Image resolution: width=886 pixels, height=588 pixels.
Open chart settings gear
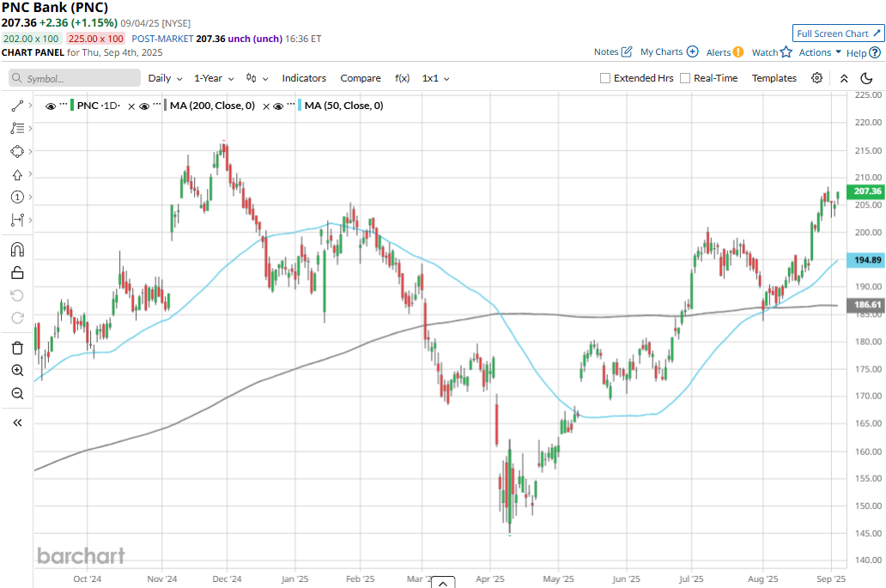[x=816, y=78]
